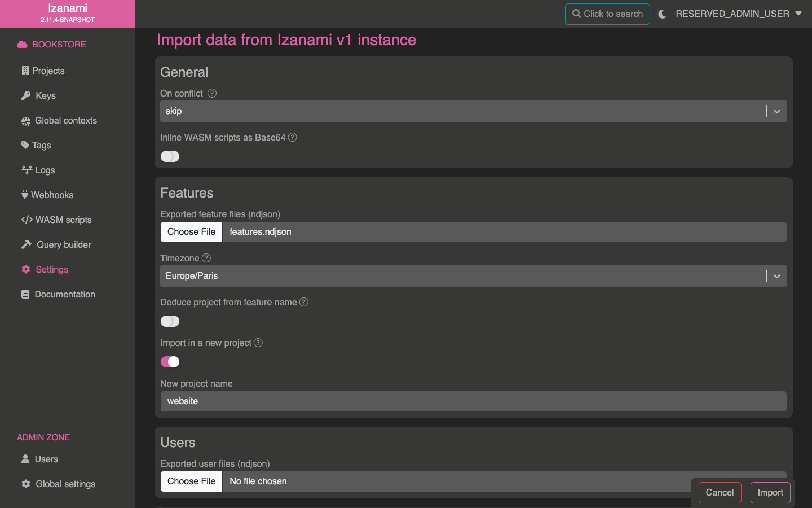The height and width of the screenshot is (508, 812).
Task: Disable the Import in a new project switch
Action: (x=170, y=362)
